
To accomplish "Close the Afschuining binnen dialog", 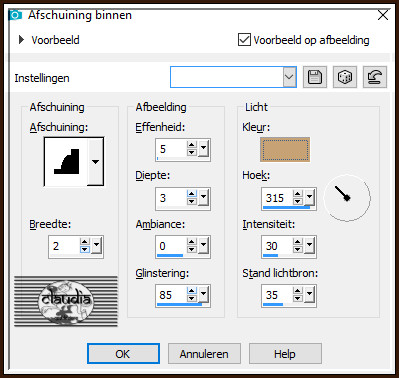I will (383, 15).
